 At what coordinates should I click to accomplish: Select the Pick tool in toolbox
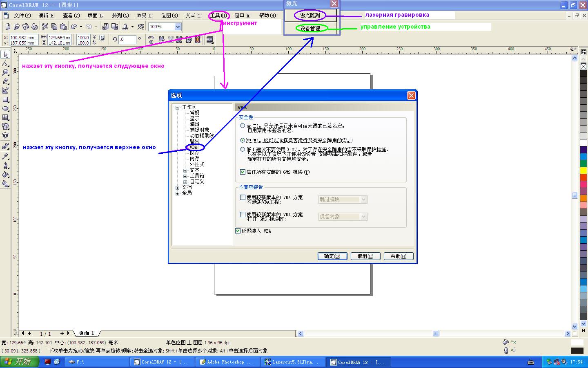tap(5, 55)
